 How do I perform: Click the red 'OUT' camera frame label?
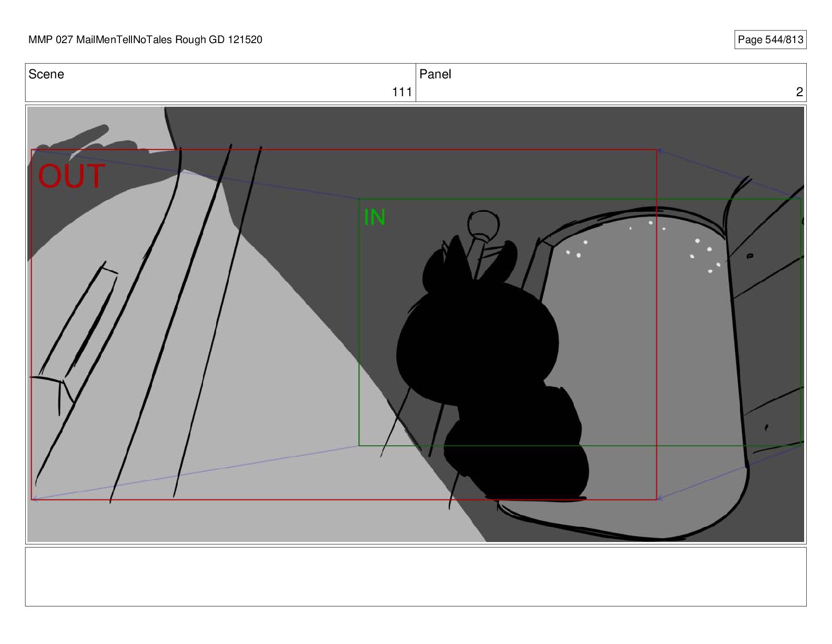click(72, 176)
